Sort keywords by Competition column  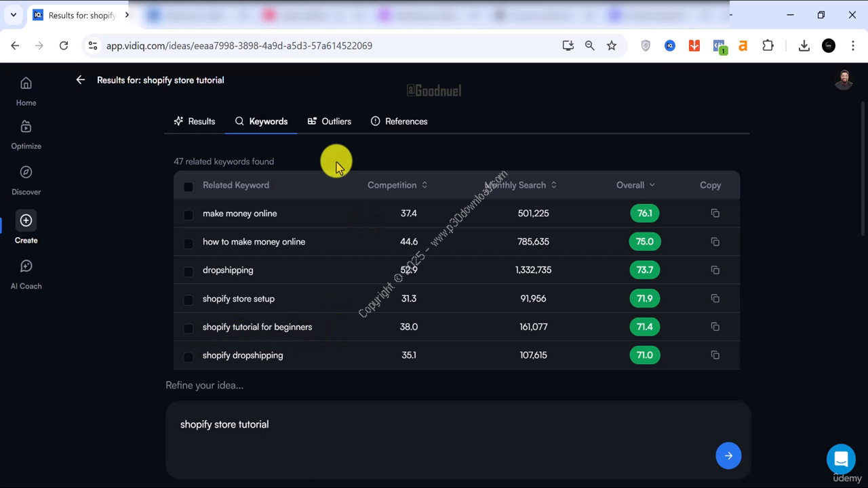pos(397,185)
